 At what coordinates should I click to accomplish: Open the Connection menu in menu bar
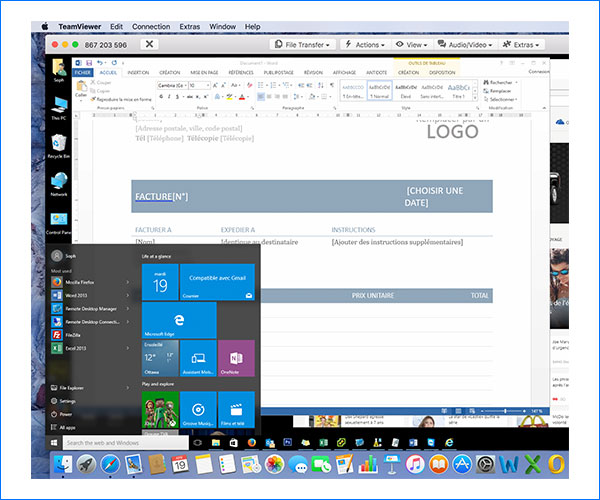151,26
